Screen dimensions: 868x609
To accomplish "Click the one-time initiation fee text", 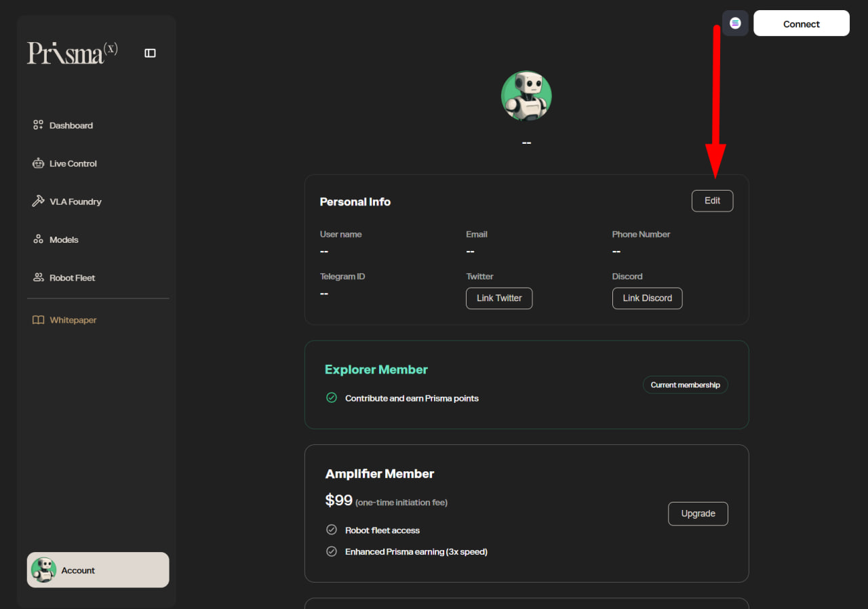I will click(x=401, y=503).
